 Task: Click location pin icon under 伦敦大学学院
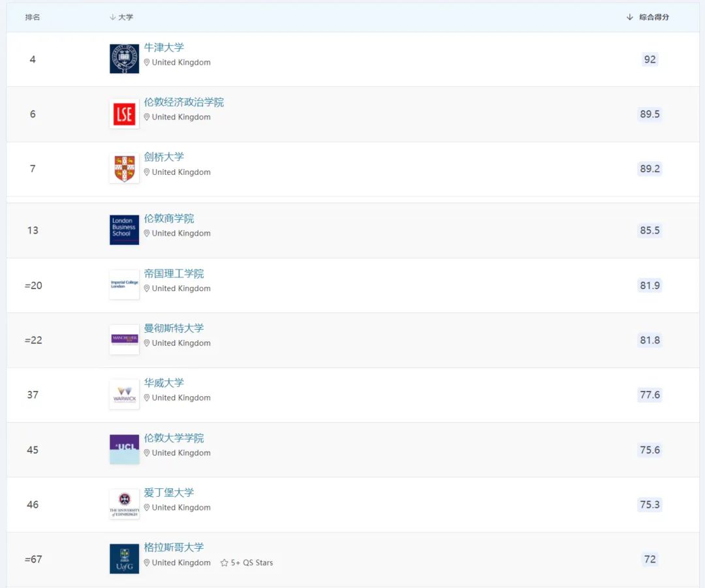(x=147, y=453)
